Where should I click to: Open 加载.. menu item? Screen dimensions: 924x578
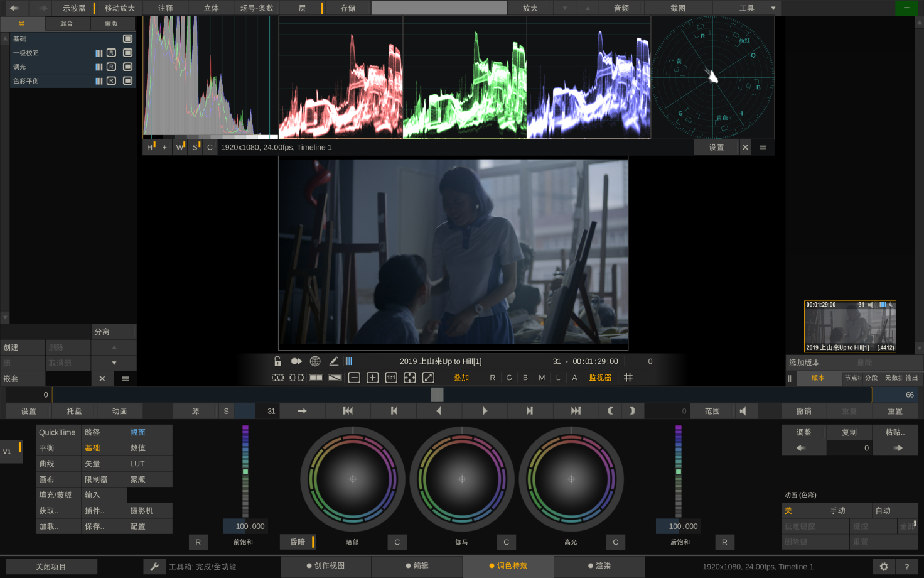click(59, 526)
